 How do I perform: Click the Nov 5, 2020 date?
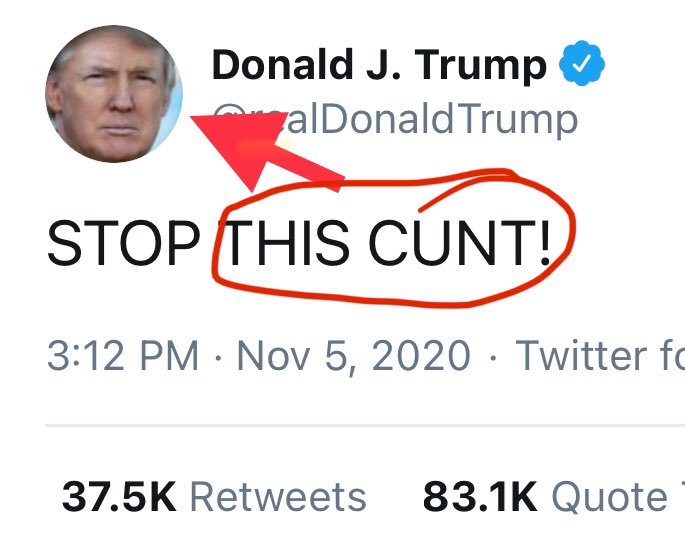353,356
